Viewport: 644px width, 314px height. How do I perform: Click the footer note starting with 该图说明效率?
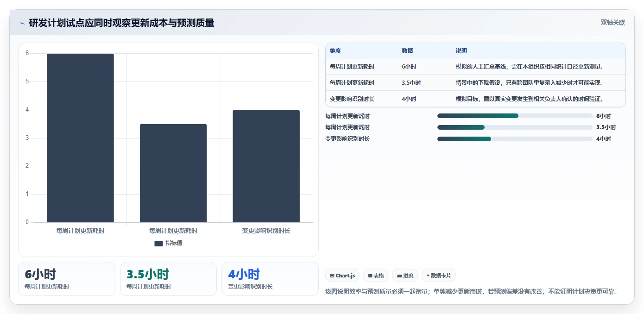[x=472, y=292]
